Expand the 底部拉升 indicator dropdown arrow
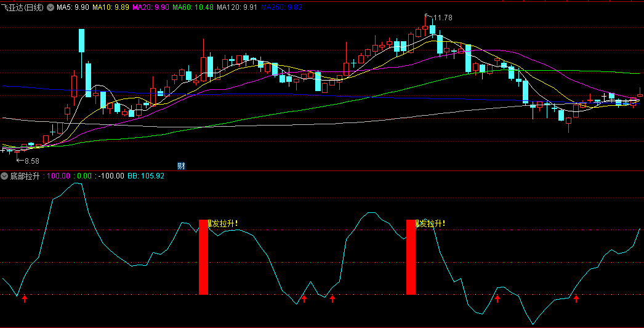 4,176
